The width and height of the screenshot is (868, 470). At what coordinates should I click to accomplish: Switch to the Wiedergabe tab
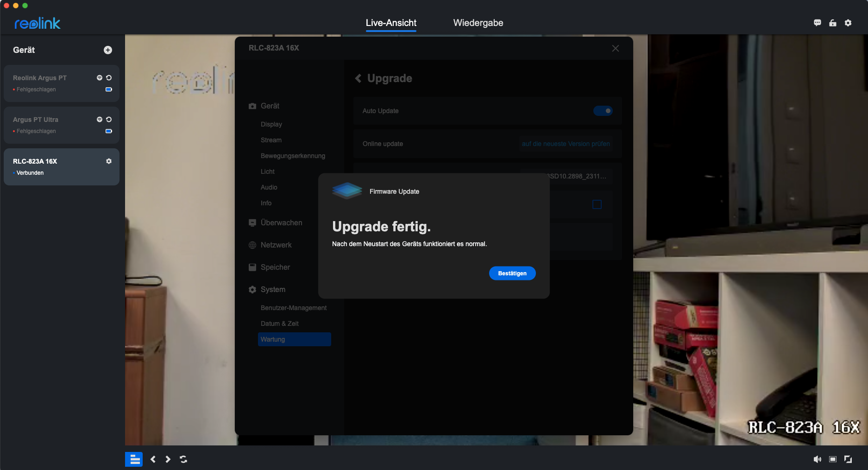pos(478,23)
